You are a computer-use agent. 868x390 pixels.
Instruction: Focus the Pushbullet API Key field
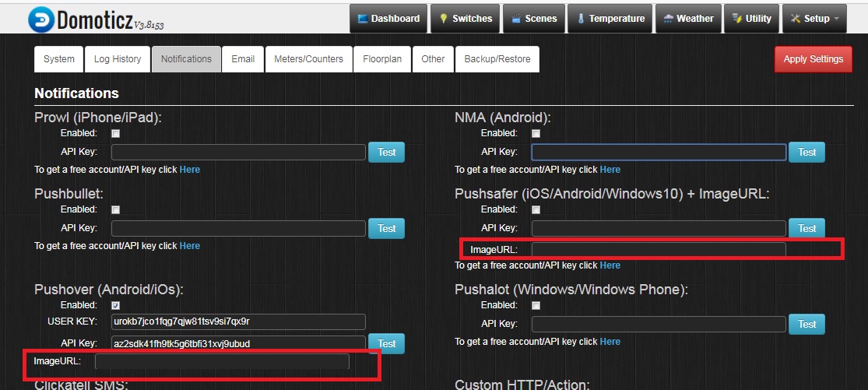tap(238, 228)
